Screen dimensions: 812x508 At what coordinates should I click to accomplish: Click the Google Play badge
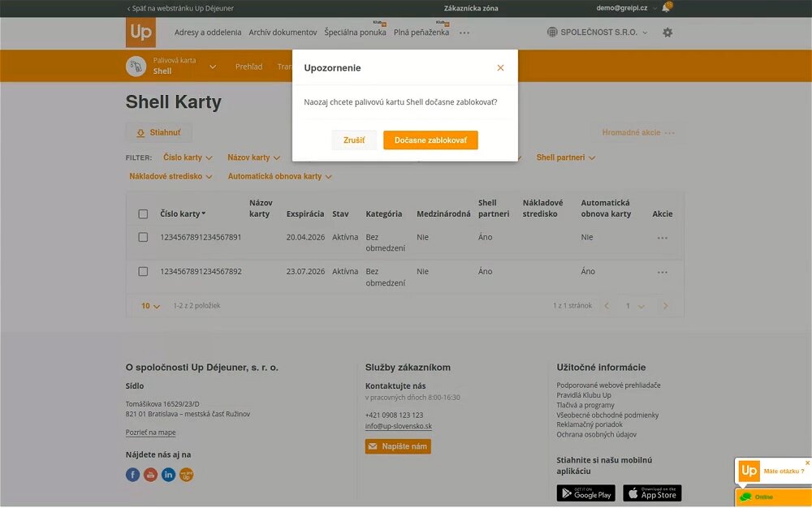point(585,493)
